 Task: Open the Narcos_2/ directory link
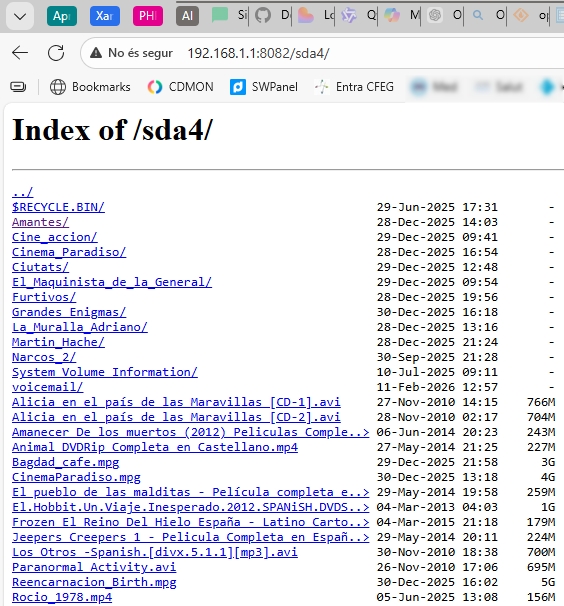(x=44, y=357)
